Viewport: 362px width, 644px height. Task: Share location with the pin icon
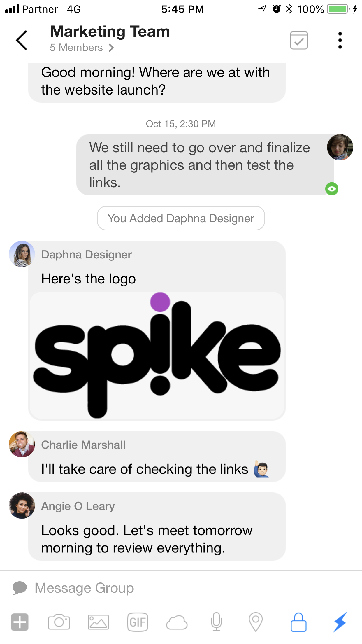[x=256, y=622]
